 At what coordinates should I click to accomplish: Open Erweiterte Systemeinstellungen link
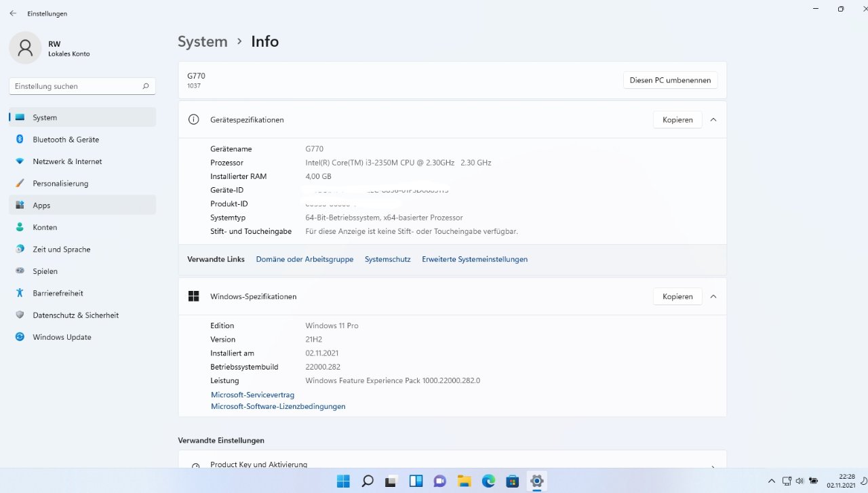coord(475,259)
